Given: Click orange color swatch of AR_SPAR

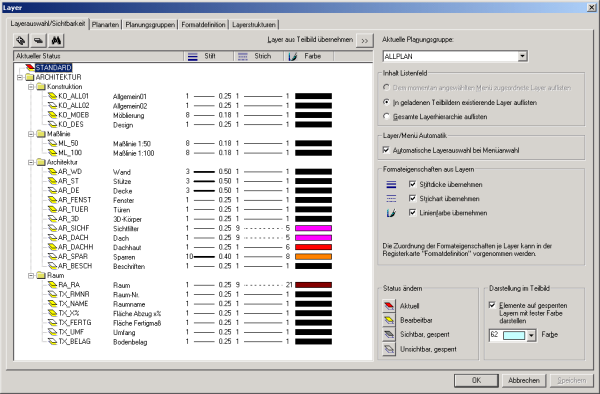Looking at the screenshot, I should [x=313, y=257].
